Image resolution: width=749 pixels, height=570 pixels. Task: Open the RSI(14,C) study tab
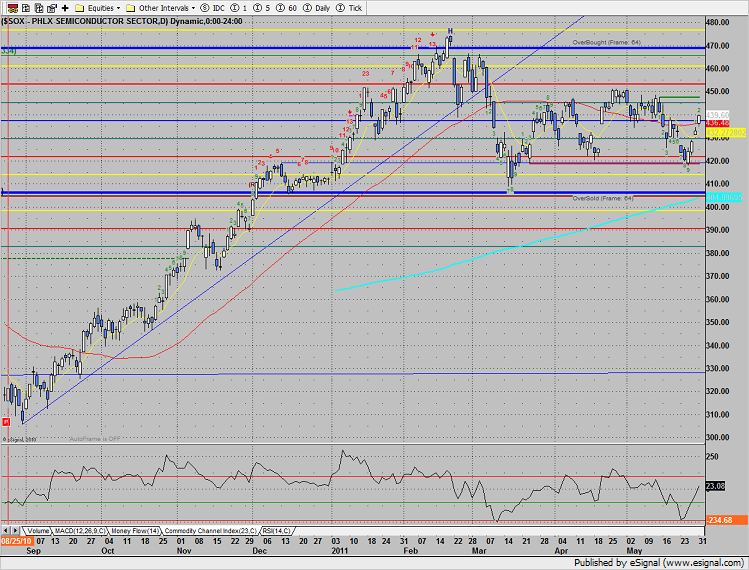click(x=276, y=531)
